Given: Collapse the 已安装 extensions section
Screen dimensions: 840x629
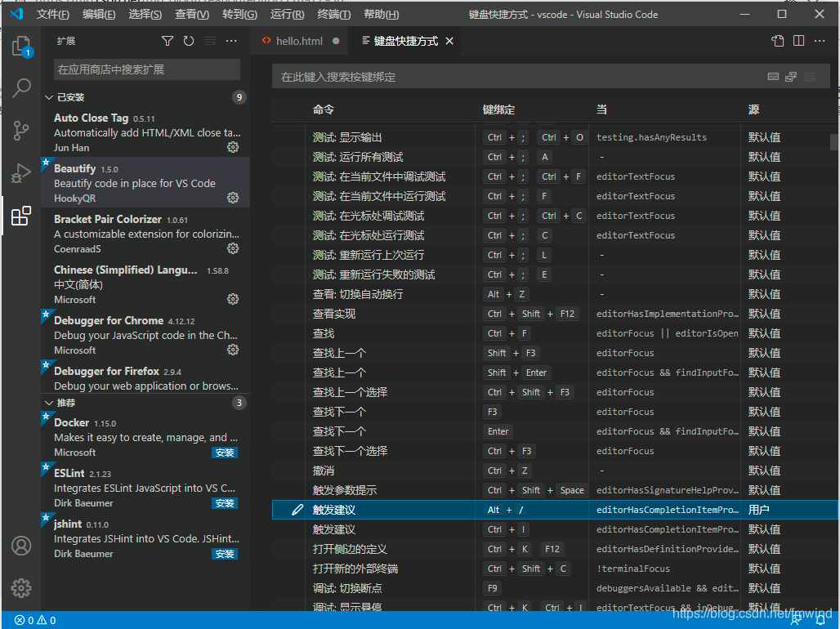Looking at the screenshot, I should point(49,97).
